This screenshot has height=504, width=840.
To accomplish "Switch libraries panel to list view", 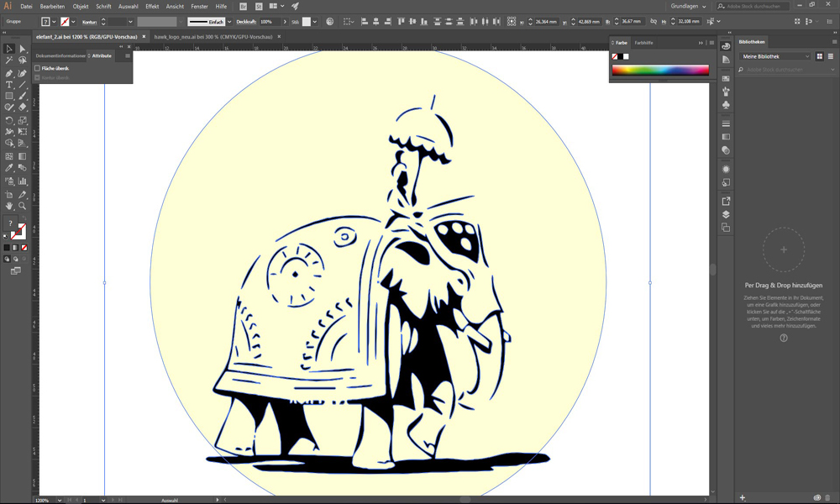I will (829, 56).
